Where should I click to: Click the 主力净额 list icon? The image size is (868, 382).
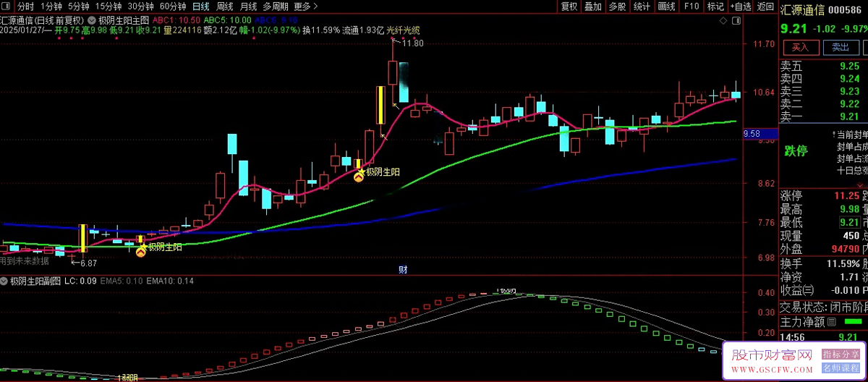pos(832,321)
